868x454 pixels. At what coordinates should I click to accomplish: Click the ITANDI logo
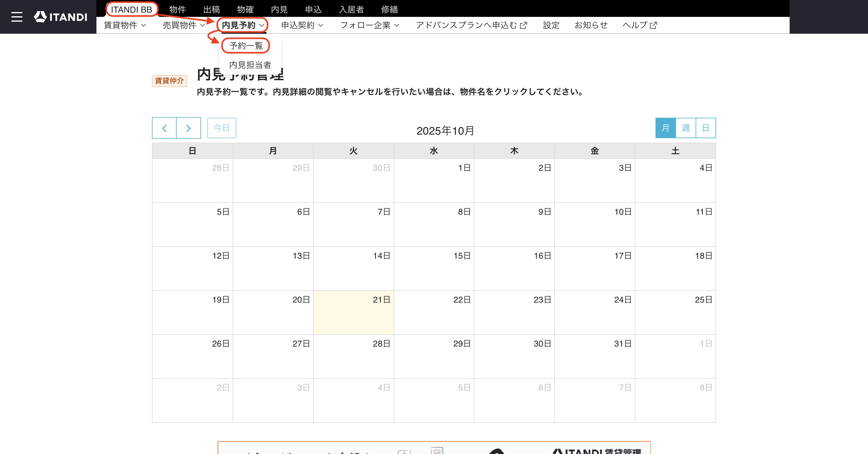point(61,17)
